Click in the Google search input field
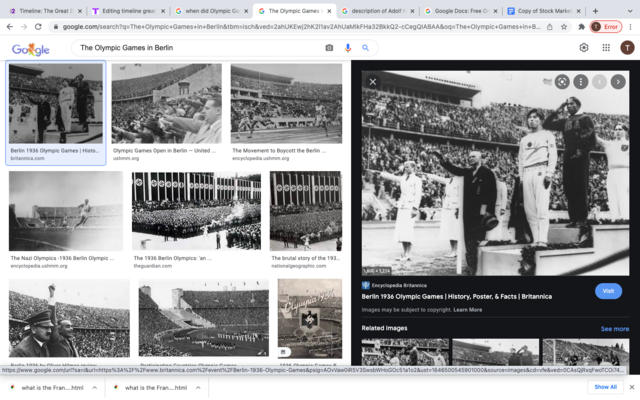The image size is (640, 400). pyautogui.click(x=200, y=48)
